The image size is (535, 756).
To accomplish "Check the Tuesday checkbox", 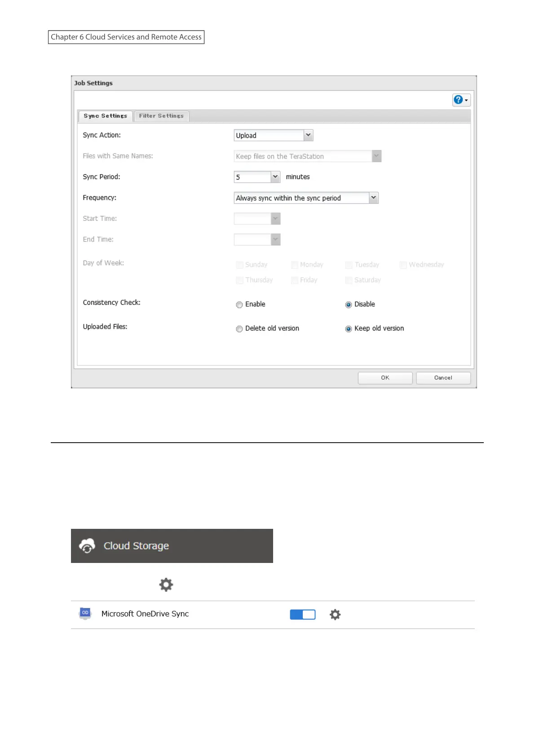I will point(349,265).
